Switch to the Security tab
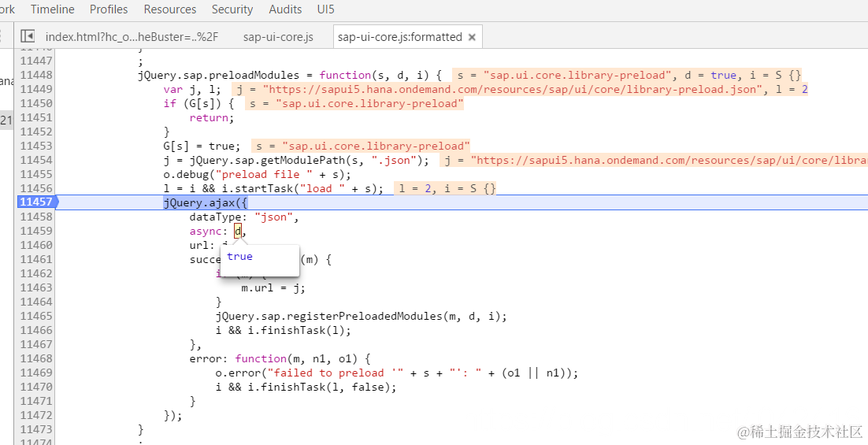This screenshot has width=868, height=445. (232, 9)
